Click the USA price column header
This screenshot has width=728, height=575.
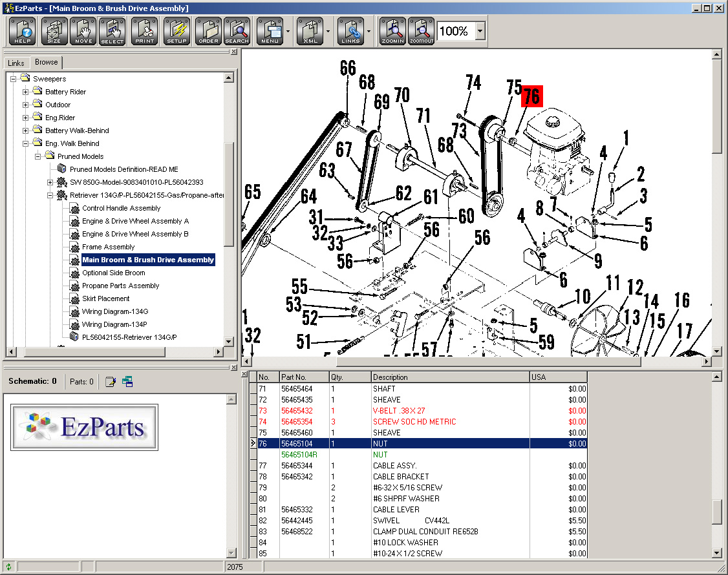tap(559, 377)
